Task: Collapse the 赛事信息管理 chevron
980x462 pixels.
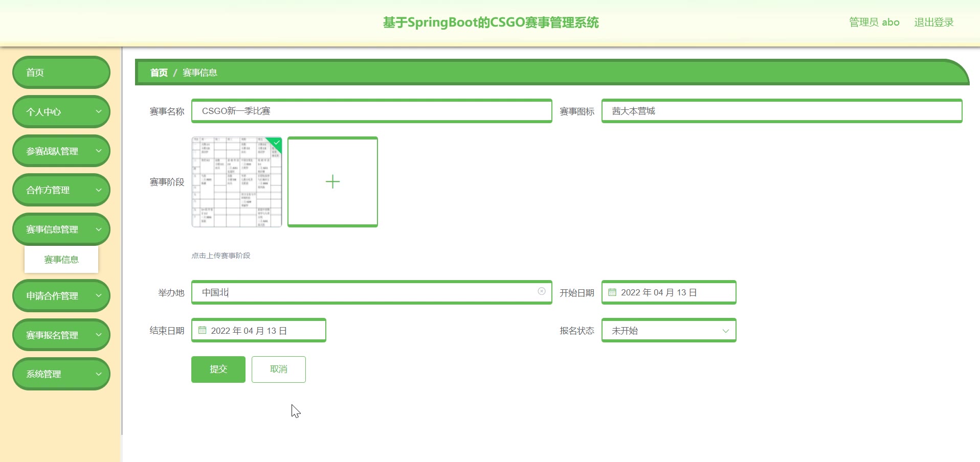Action: (x=99, y=229)
